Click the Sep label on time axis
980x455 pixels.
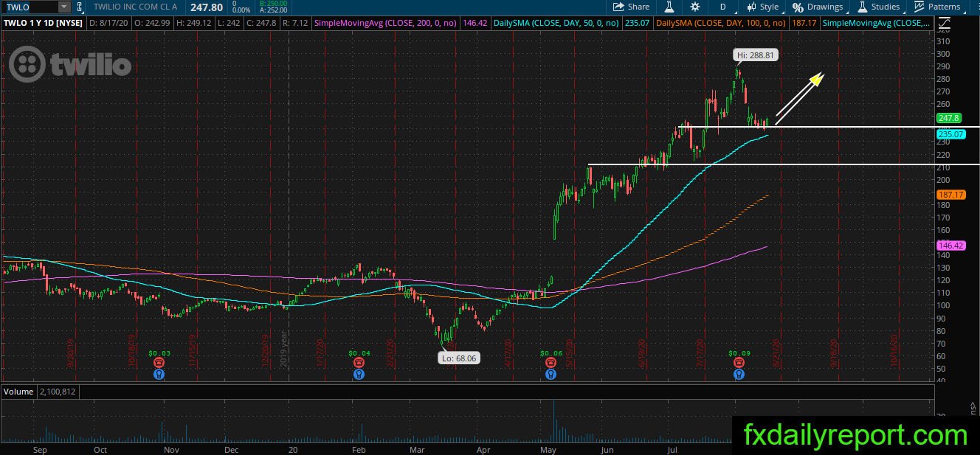click(x=40, y=449)
